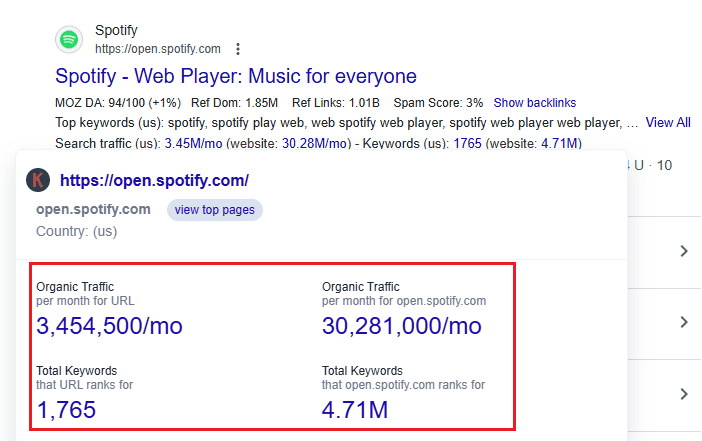Image resolution: width=702 pixels, height=441 pixels.
Task: Click the 1765 keywords link
Action: (467, 144)
